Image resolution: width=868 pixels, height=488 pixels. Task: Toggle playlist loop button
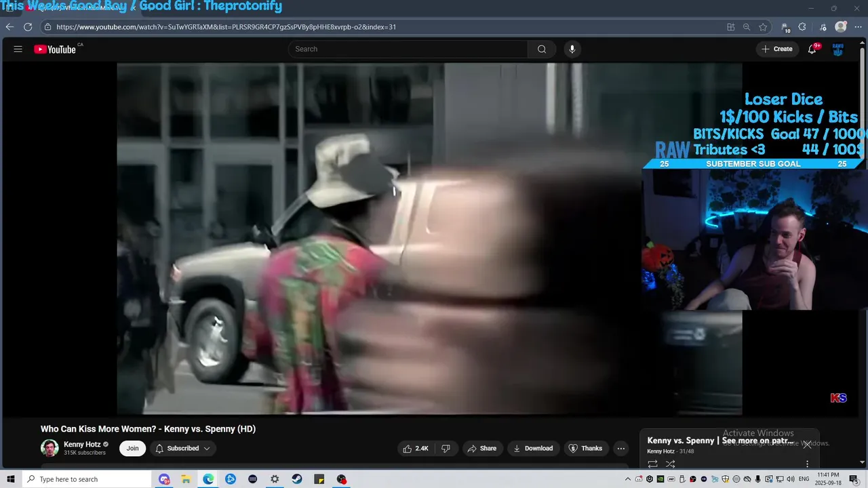652,464
